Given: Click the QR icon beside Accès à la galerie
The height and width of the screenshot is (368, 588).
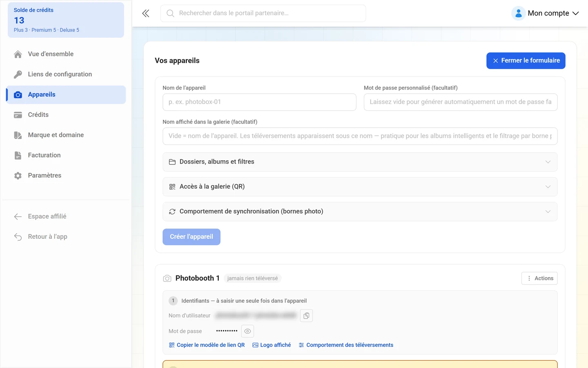Looking at the screenshot, I should coord(172,187).
